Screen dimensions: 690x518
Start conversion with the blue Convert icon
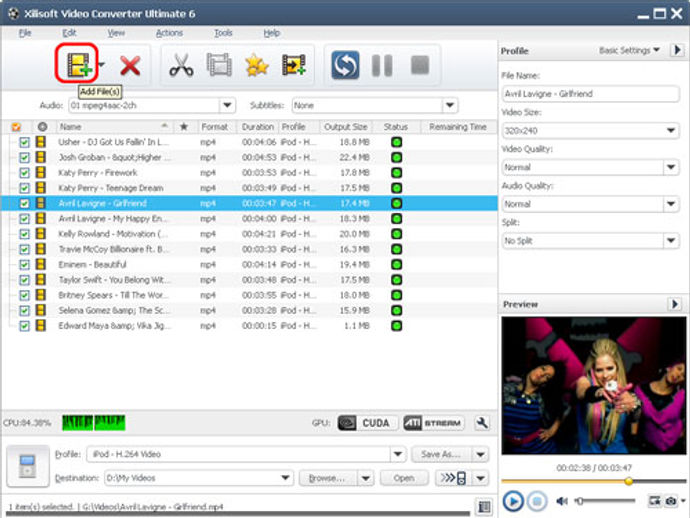click(345, 65)
